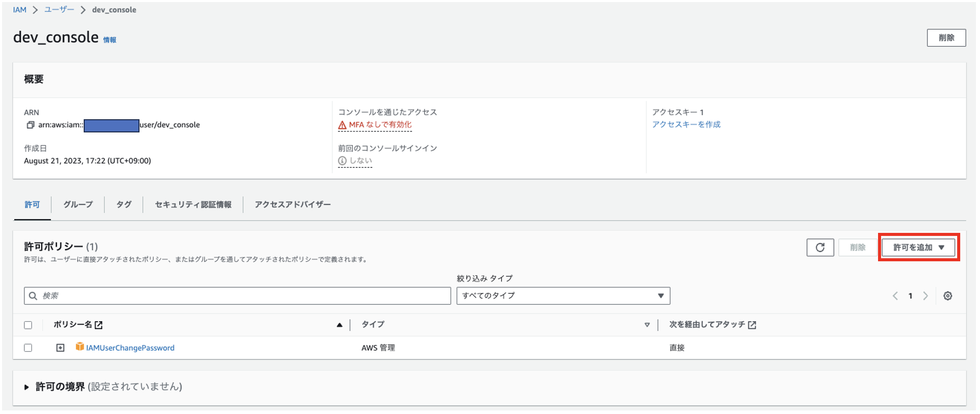This screenshot has height=414, width=980.
Task: Open the すべてのタイプ filter dropdown
Action: (x=563, y=296)
